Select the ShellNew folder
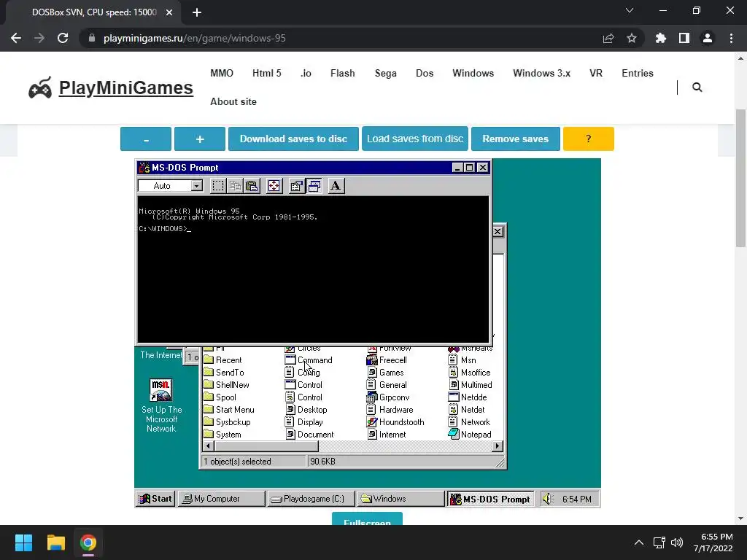The image size is (747, 560). [226, 385]
